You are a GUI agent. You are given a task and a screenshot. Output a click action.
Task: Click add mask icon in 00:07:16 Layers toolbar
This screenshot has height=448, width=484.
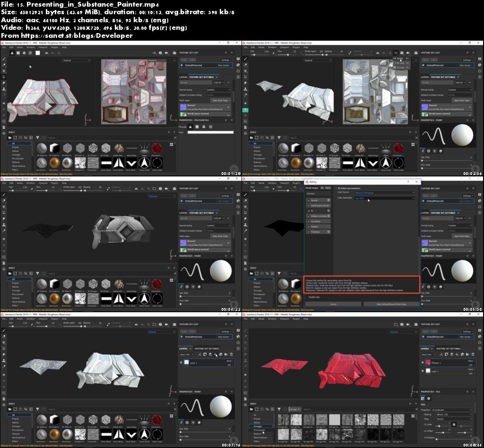(205, 354)
